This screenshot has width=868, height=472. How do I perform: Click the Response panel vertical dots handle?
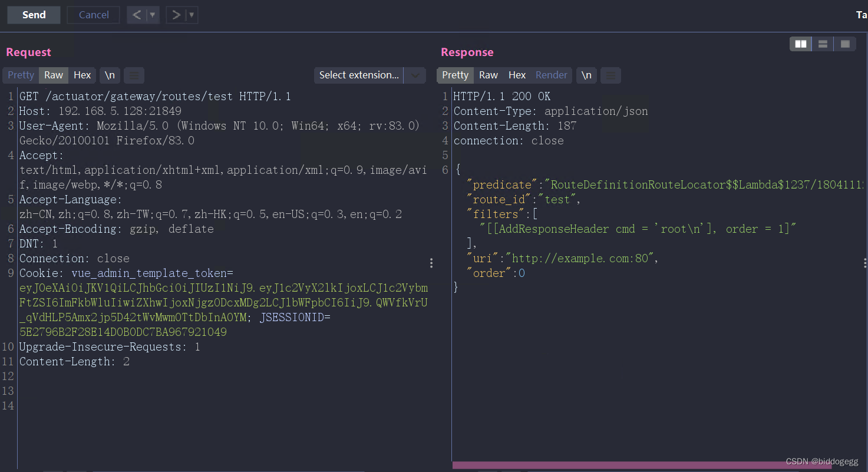pyautogui.click(x=864, y=263)
